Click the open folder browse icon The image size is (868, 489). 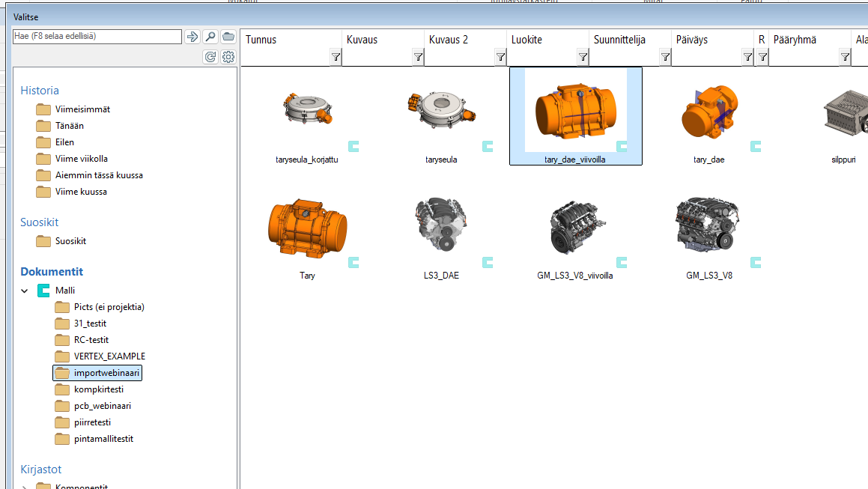228,37
